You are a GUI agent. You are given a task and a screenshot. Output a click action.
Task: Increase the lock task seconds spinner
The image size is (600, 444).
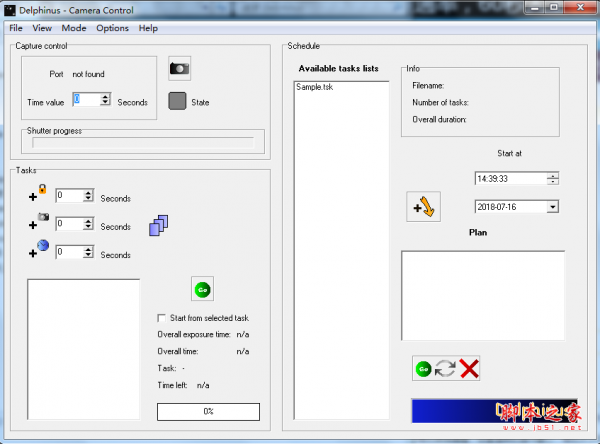coord(88,193)
